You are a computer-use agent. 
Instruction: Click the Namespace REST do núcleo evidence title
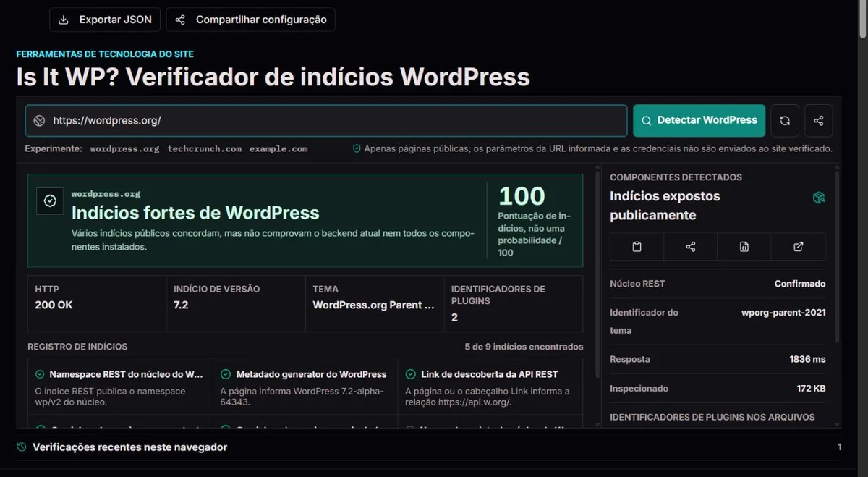[127, 374]
